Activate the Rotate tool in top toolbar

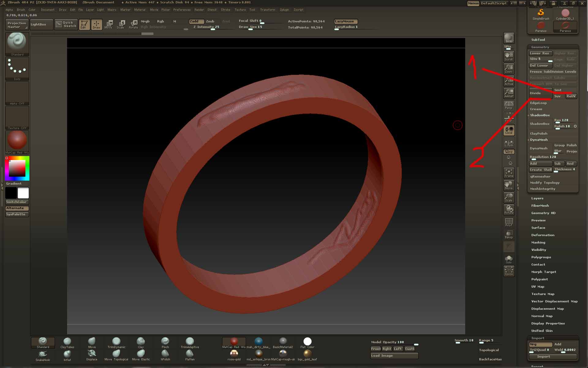coord(134,24)
